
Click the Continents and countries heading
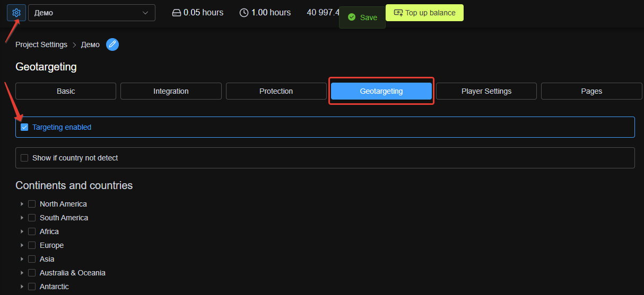tap(74, 185)
